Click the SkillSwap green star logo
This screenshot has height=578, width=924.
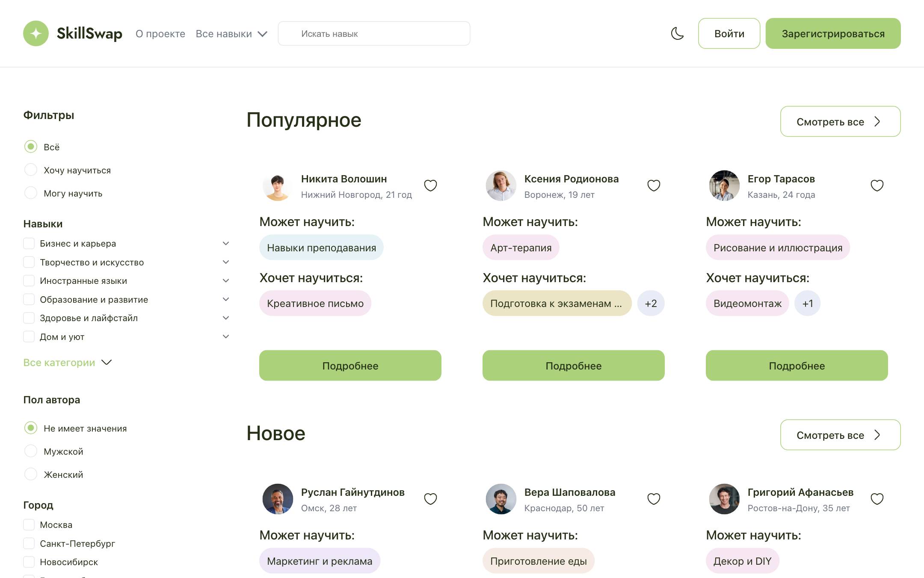click(36, 33)
